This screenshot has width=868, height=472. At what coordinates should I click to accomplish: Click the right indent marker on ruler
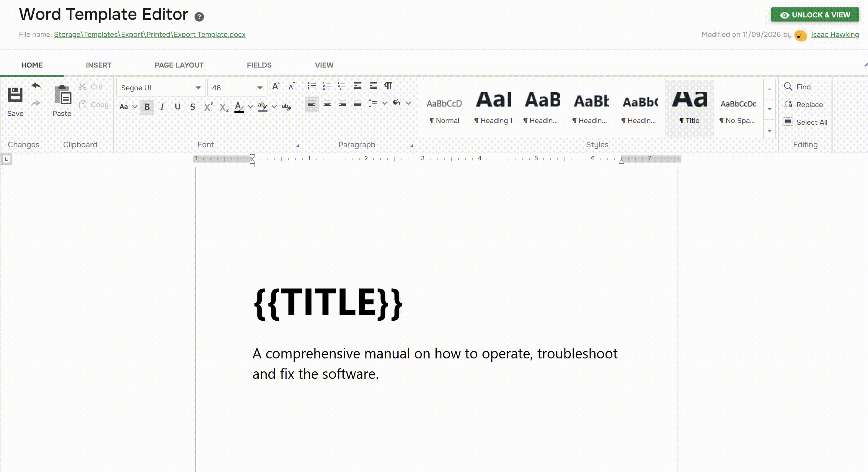coord(621,161)
